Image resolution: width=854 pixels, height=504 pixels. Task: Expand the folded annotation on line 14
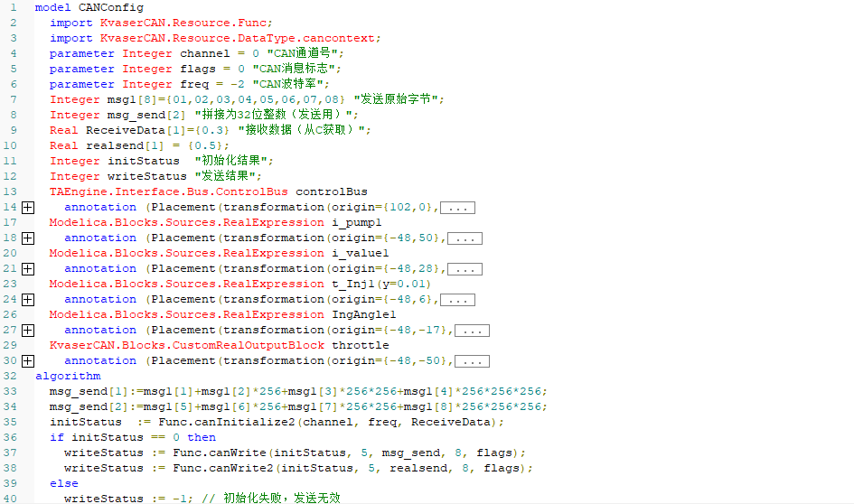click(28, 208)
